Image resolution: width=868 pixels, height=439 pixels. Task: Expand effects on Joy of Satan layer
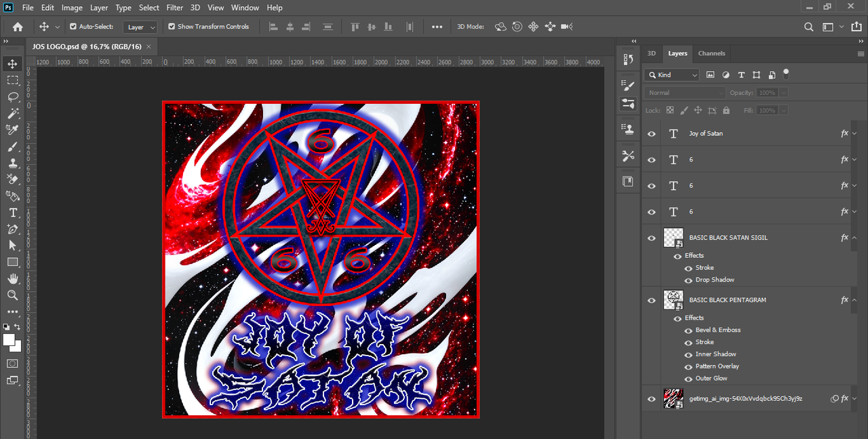854,134
